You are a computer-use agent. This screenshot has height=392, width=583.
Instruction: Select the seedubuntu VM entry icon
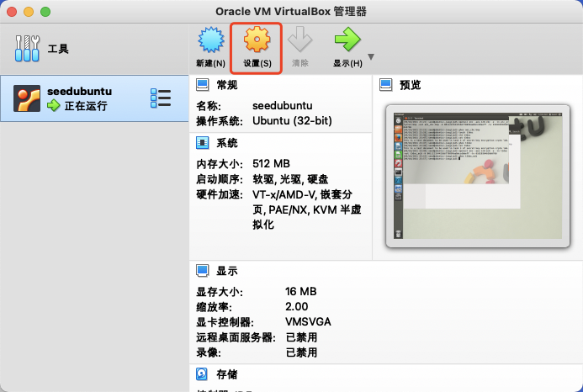coord(27,98)
